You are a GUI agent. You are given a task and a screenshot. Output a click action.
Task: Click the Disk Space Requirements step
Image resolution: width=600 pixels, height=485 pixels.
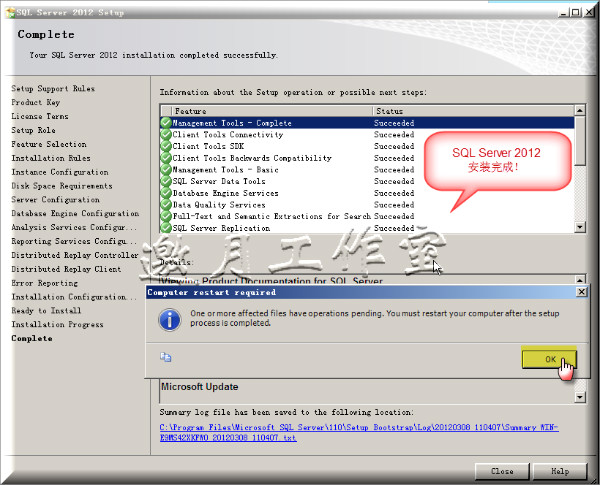pos(62,186)
